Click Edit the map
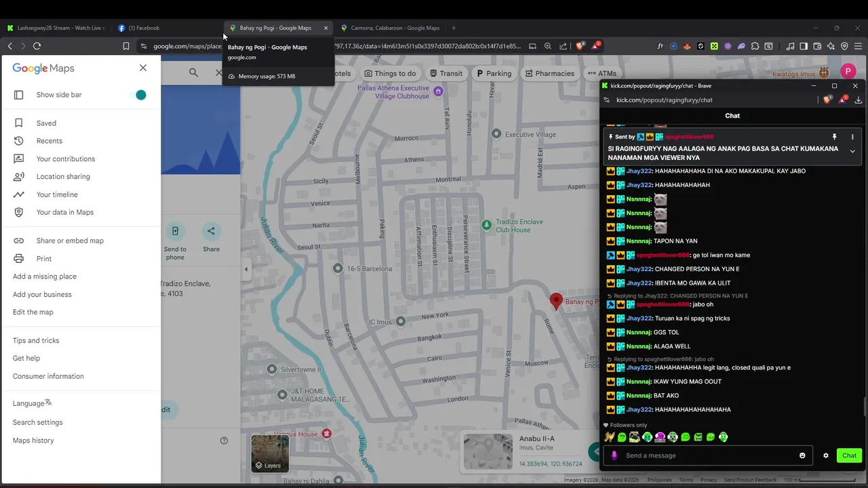This screenshot has width=868, height=488. [x=33, y=312]
